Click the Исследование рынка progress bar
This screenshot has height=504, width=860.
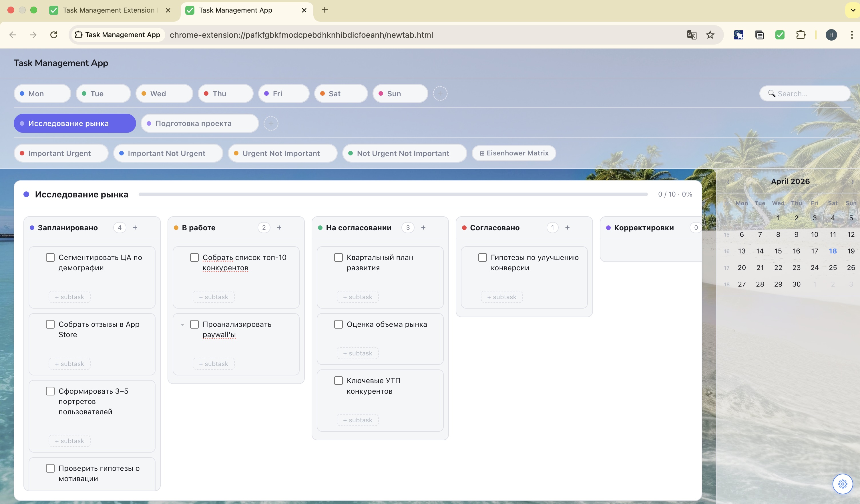393,194
